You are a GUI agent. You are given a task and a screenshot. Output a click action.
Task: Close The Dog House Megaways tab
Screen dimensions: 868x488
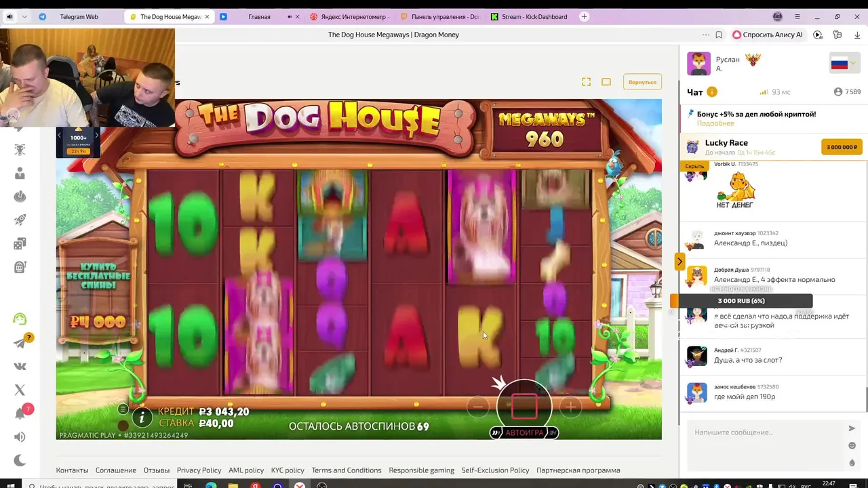(207, 17)
